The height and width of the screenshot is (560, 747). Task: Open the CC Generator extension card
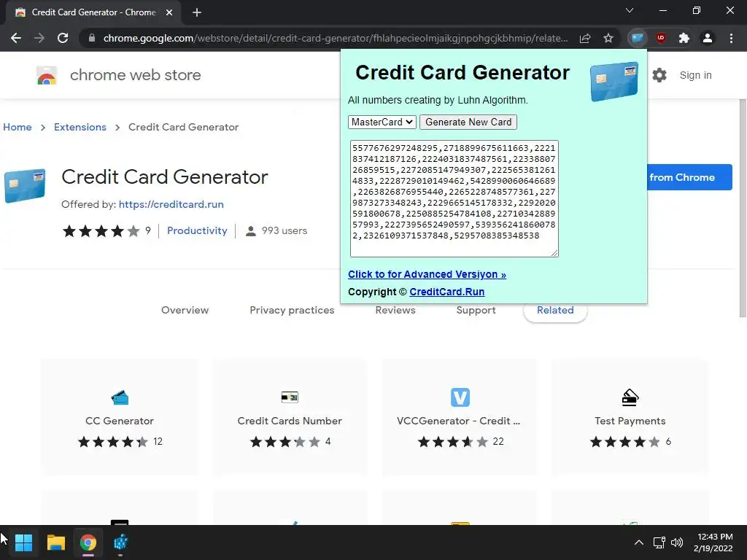(x=120, y=416)
